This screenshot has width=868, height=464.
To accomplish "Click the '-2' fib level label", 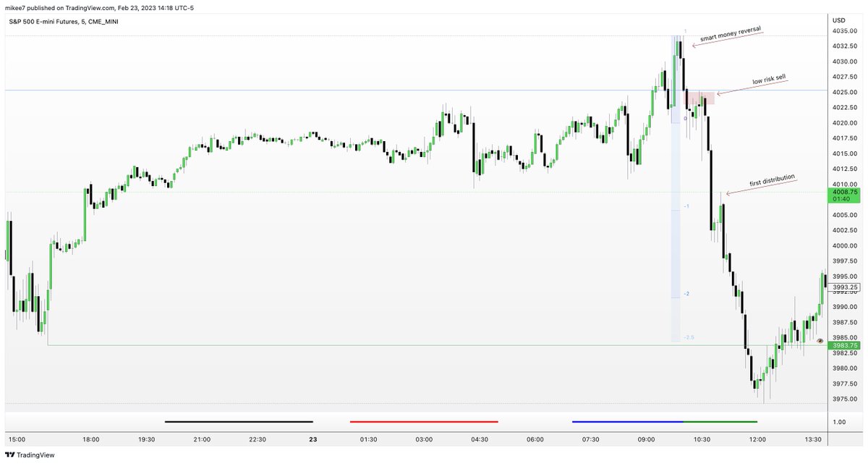I will tap(686, 294).
